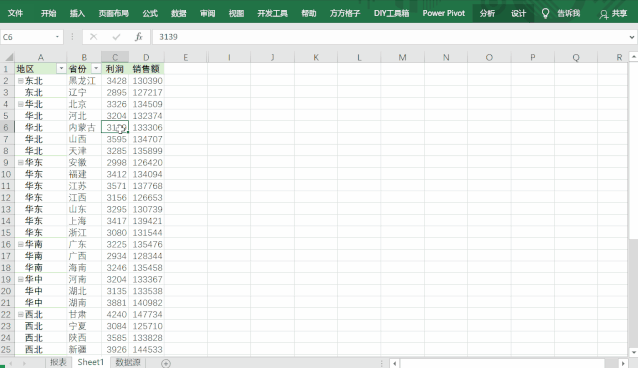Viewport: 638px width, 368px height.
Task: Open the 帮助 ribbon tab
Action: 308,13
